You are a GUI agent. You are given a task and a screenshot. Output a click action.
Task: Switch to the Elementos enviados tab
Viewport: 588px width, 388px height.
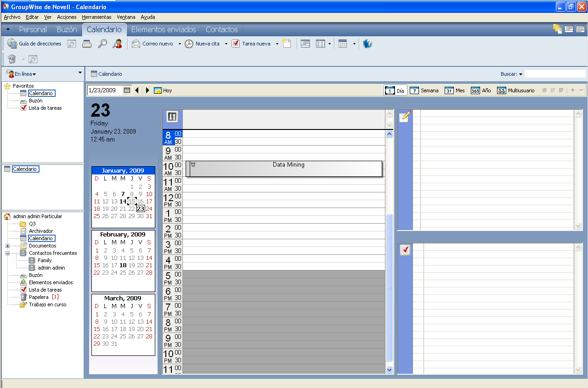point(164,29)
